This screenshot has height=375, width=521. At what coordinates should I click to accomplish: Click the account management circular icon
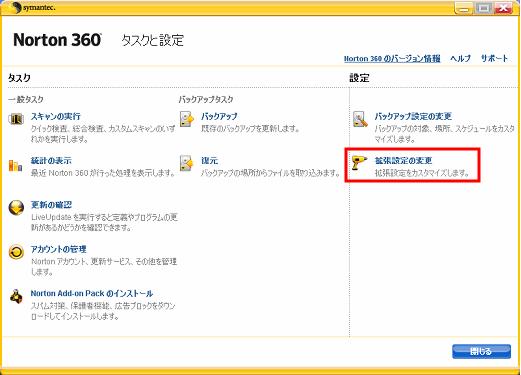click(16, 252)
